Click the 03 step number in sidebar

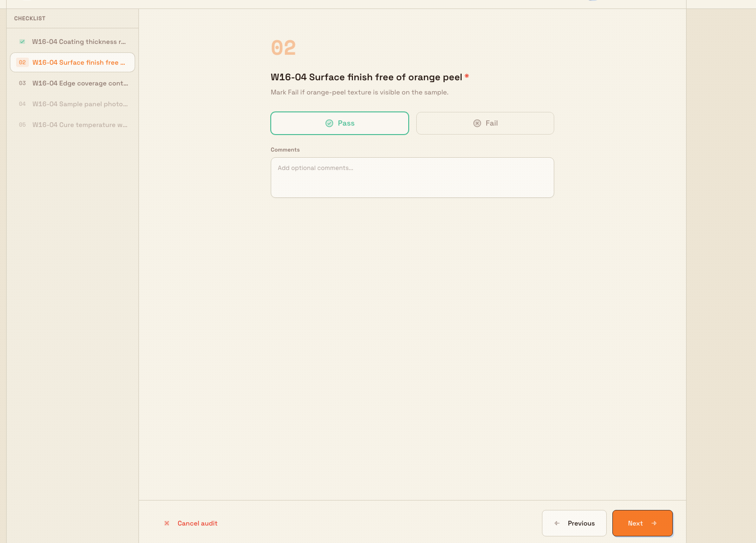[22, 83]
